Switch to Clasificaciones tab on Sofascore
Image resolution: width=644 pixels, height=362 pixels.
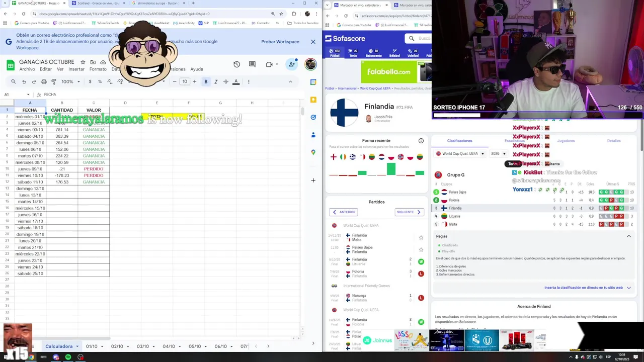(460, 141)
